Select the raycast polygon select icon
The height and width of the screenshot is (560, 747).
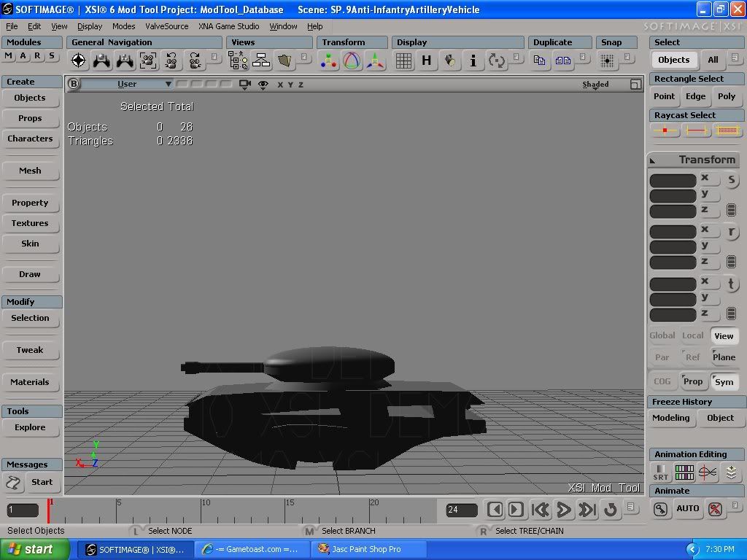click(727, 130)
